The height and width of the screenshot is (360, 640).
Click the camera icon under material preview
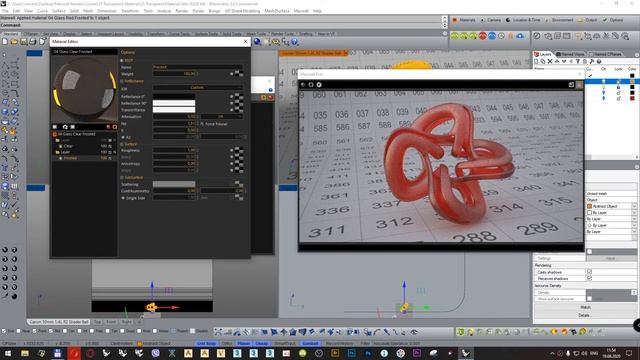coord(64,127)
